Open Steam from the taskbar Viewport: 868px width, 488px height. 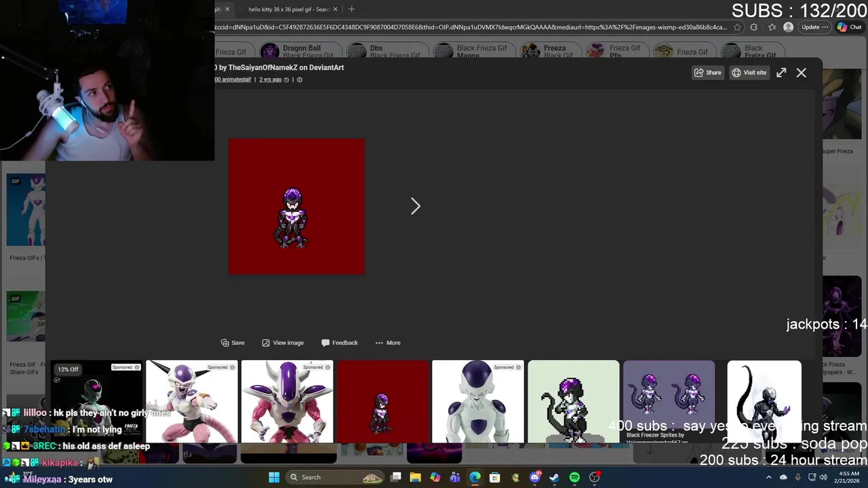coord(554,477)
